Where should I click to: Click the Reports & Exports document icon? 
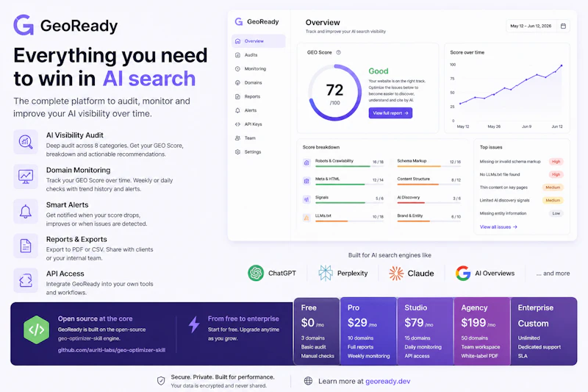tap(26, 246)
